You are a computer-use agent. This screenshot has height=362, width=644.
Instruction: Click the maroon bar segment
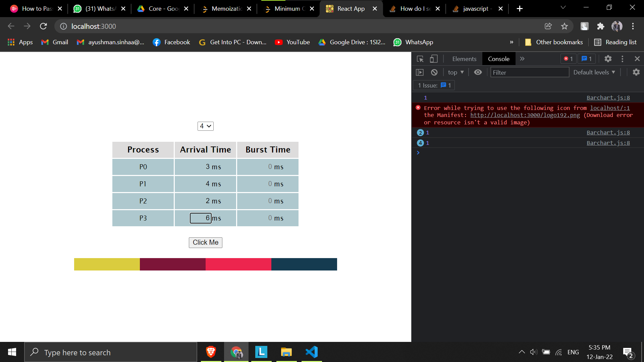172,264
